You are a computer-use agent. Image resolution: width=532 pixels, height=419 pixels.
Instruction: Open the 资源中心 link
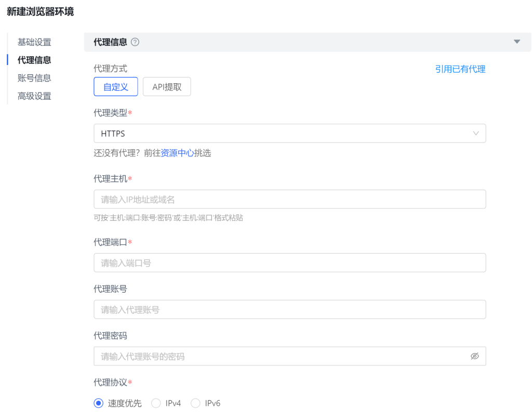tap(177, 153)
